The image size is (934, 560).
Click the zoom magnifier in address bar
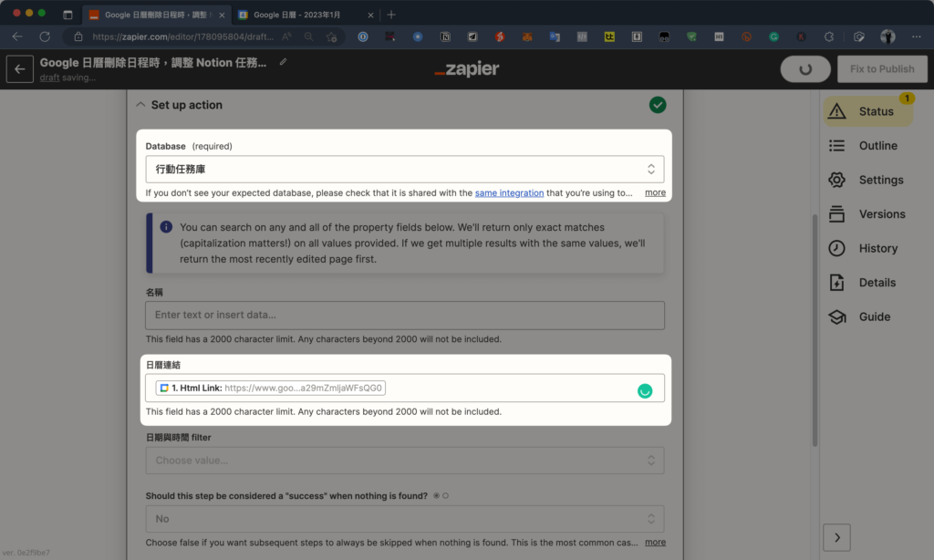click(x=308, y=36)
